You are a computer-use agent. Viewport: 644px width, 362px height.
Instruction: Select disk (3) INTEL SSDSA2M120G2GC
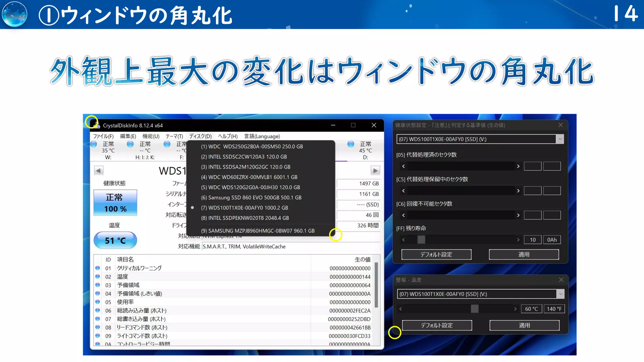click(x=261, y=167)
